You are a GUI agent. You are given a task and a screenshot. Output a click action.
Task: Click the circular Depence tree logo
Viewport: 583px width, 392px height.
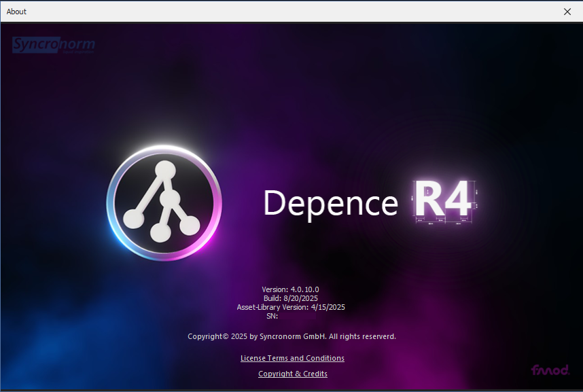point(164,204)
